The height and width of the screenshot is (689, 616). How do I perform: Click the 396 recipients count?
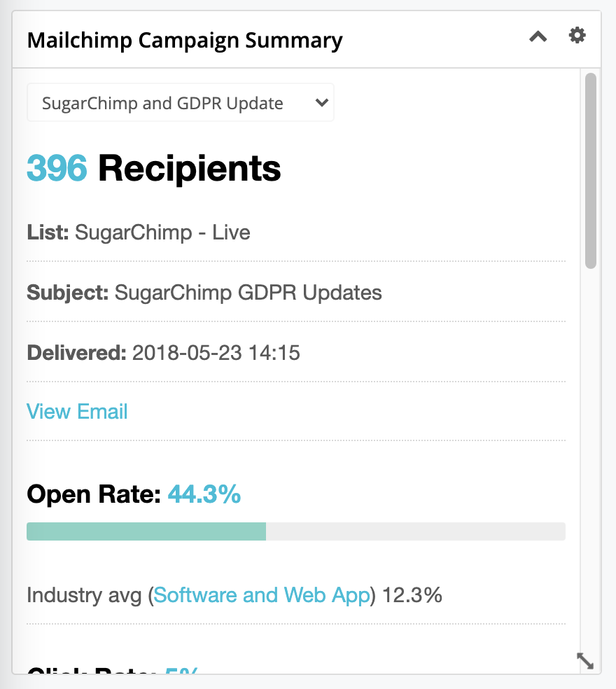57,168
